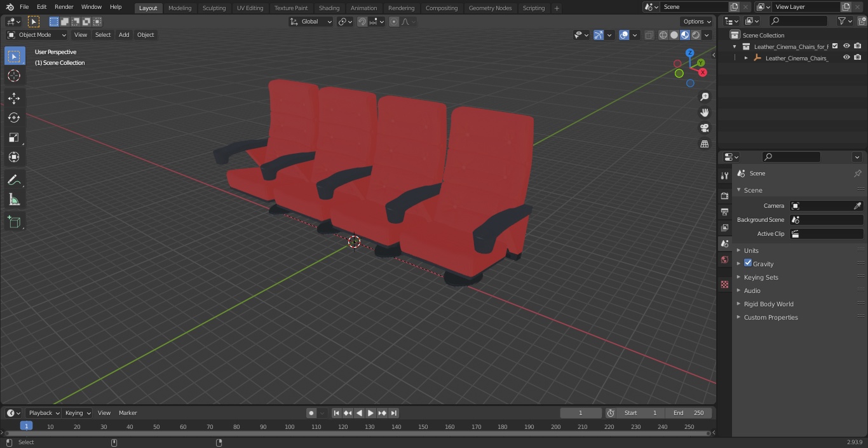This screenshot has width=868, height=448.
Task: Choose the Measure tool
Action: (14, 200)
